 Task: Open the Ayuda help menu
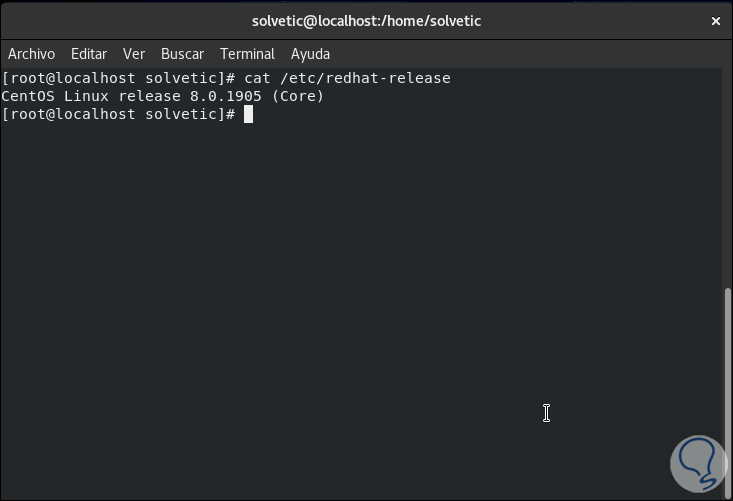click(310, 54)
